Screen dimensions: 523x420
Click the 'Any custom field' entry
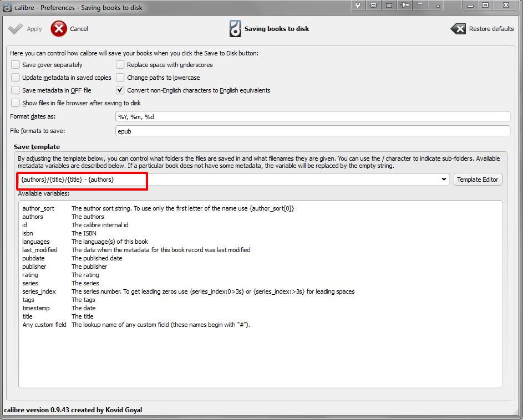[x=44, y=325]
